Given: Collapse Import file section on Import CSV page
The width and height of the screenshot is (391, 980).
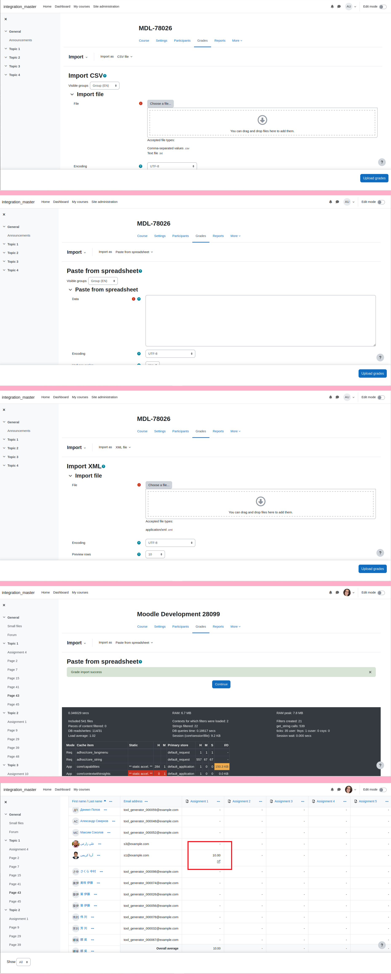Looking at the screenshot, I should (x=72, y=94).
